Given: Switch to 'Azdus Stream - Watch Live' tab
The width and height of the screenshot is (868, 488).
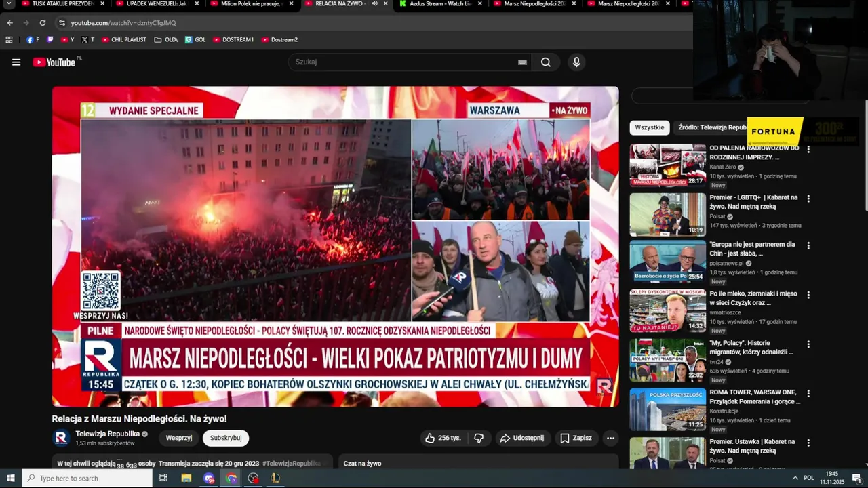Looking at the screenshot, I should [440, 4].
